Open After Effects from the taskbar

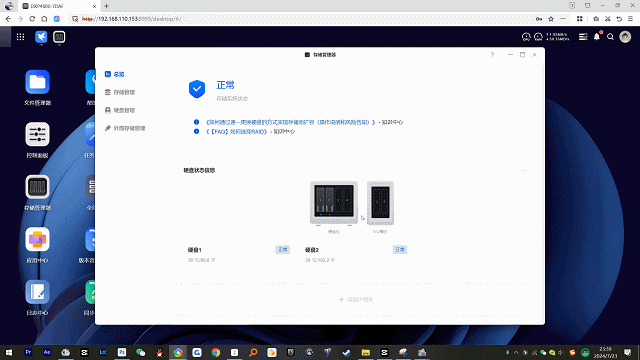tap(47, 352)
